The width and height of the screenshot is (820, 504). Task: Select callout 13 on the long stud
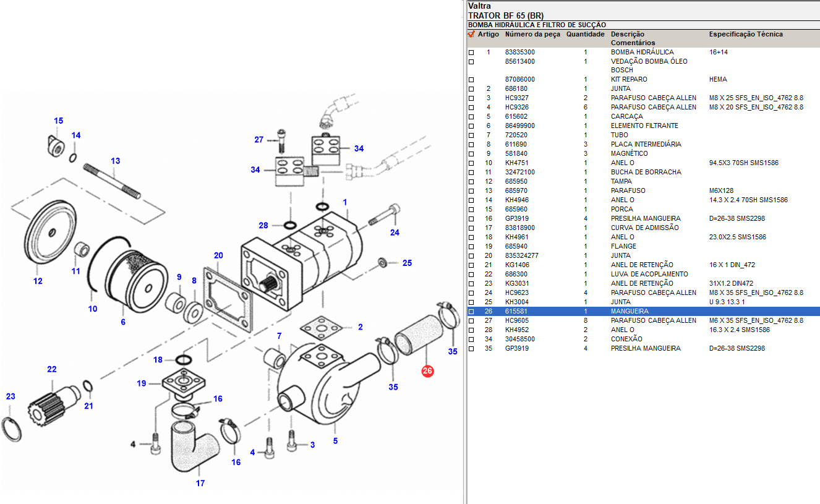coord(115,161)
